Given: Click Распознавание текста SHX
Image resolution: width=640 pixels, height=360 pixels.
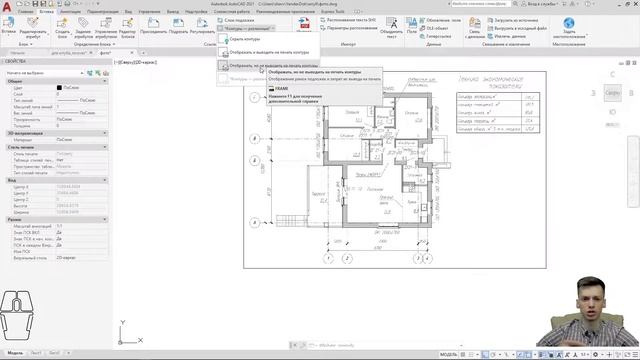Looking at the screenshot, I should point(348,20).
